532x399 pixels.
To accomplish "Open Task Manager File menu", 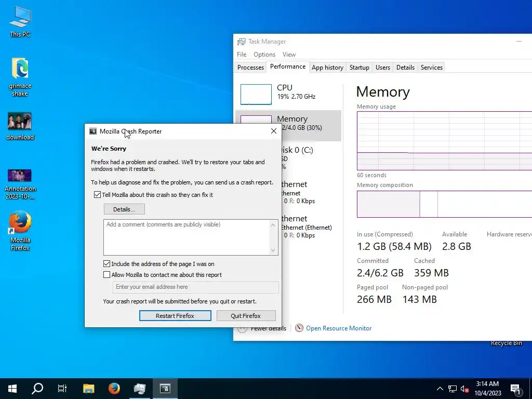I will pos(242,54).
